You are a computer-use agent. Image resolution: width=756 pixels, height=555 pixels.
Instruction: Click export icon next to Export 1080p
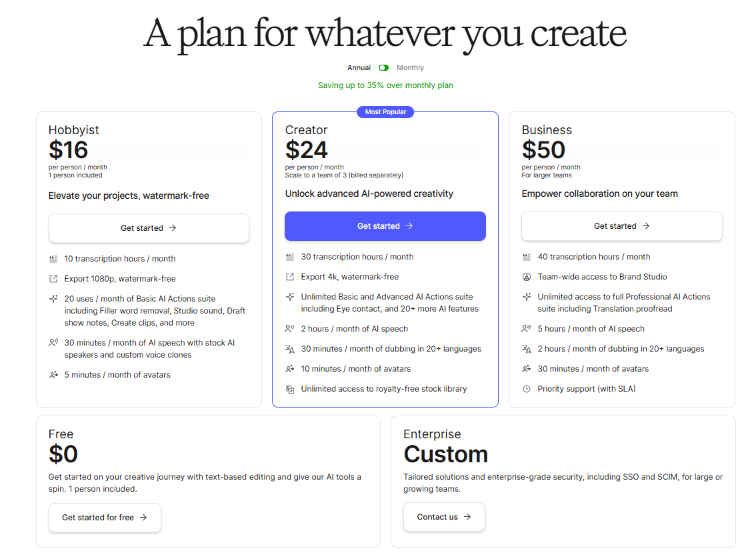(x=53, y=279)
